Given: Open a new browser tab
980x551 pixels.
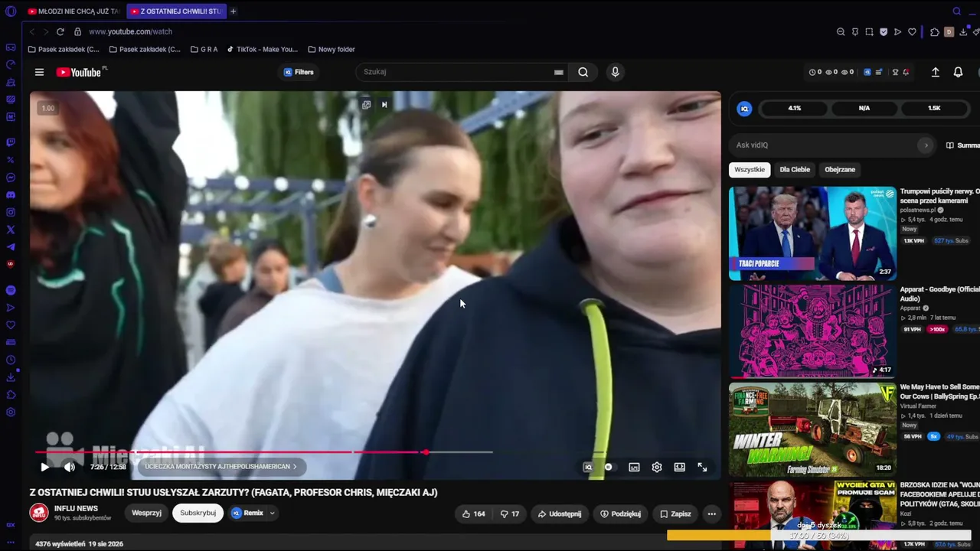Looking at the screenshot, I should pos(234,11).
